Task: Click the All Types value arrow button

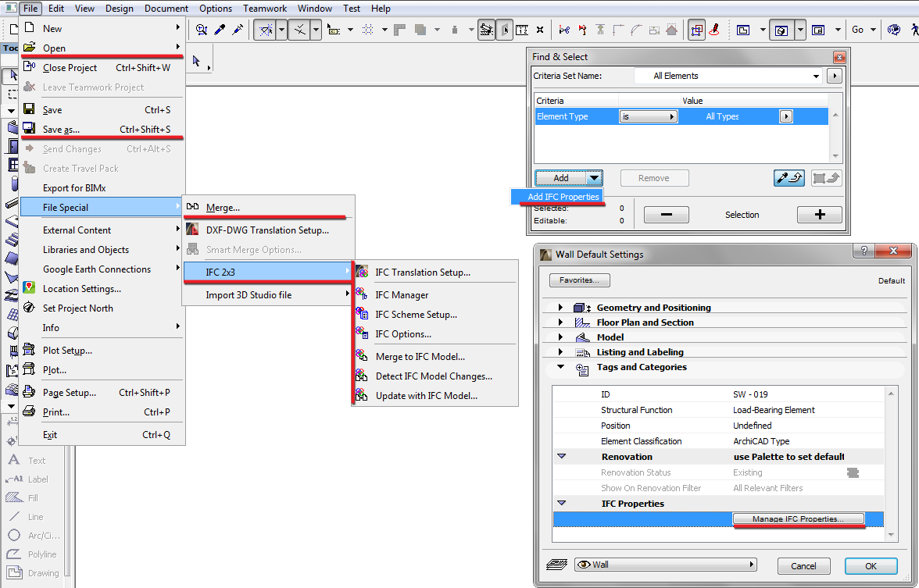Action: [785, 116]
